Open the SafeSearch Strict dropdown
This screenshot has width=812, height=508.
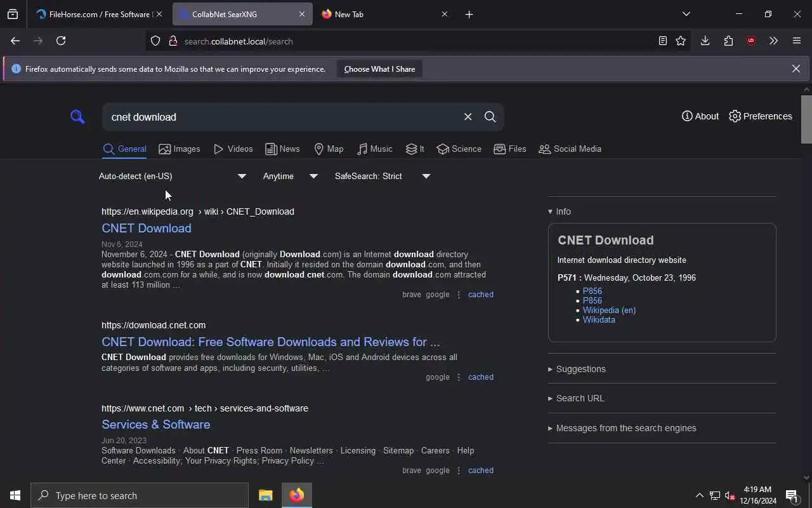point(383,176)
